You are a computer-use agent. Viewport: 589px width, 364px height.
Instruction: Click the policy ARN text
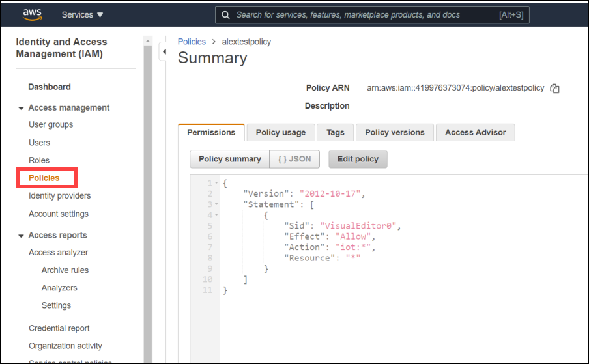(x=455, y=88)
